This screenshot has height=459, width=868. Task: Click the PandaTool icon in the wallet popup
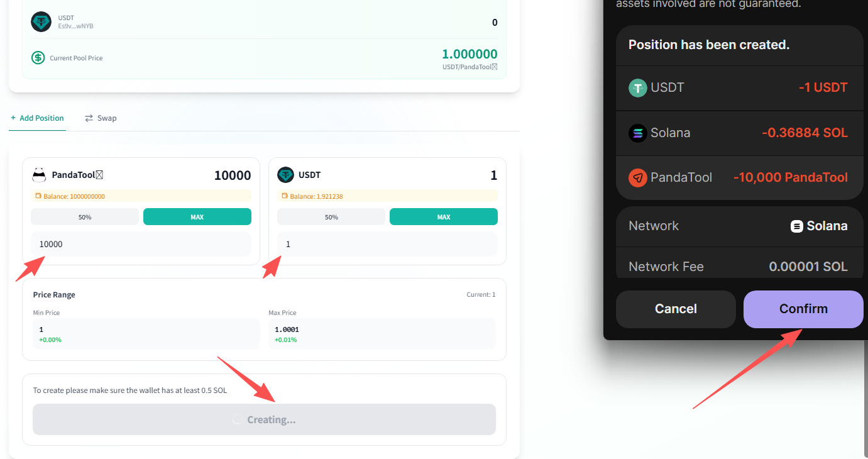[638, 177]
